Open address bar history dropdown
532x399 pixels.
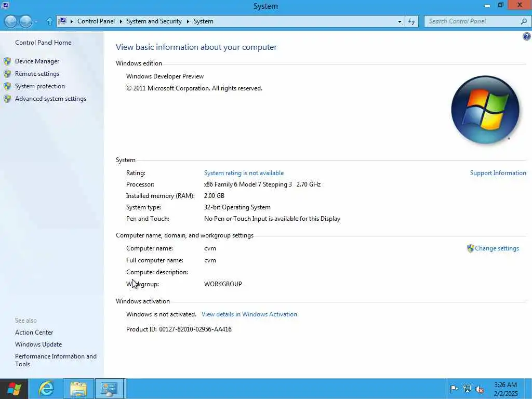[x=400, y=22]
